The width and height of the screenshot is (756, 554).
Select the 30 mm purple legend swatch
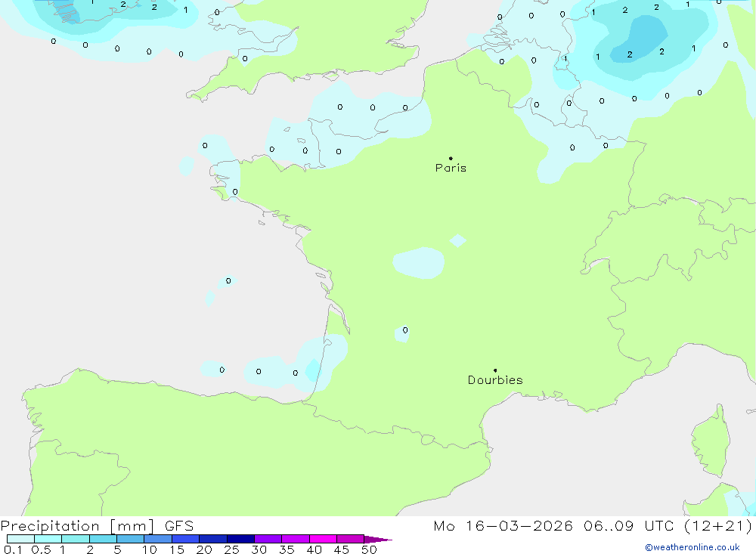pos(268,539)
